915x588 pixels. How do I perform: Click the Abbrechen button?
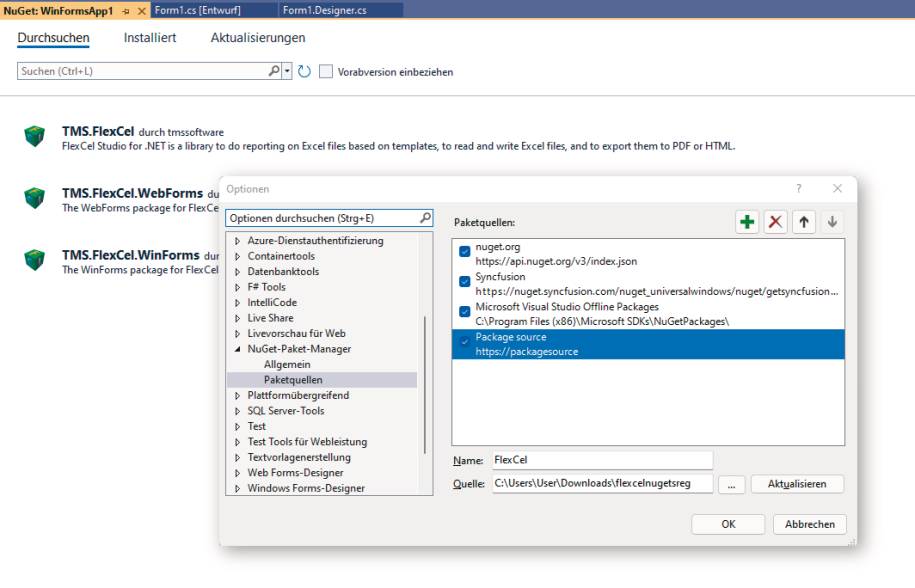coord(810,524)
